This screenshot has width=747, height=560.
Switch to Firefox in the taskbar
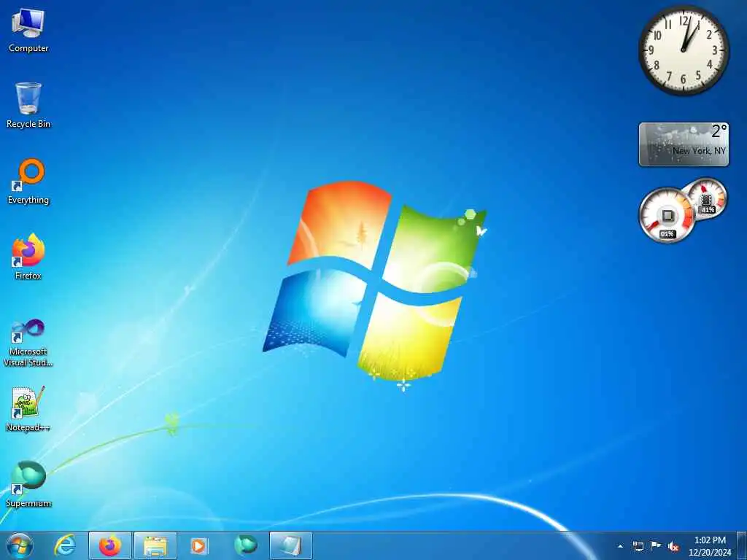(x=110, y=545)
